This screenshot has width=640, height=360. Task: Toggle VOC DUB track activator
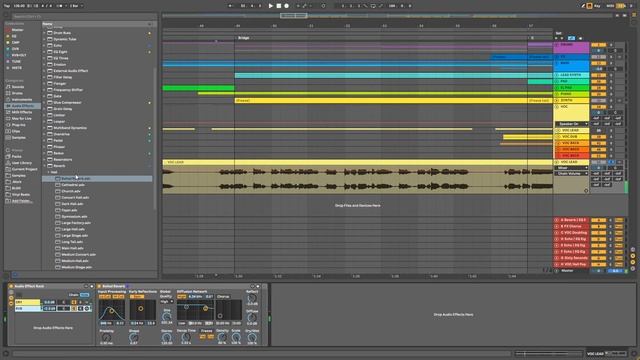pyautogui.click(x=598, y=137)
